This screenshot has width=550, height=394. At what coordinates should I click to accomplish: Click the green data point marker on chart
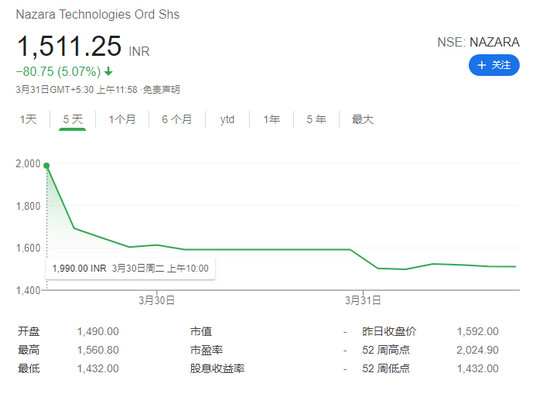point(46,166)
